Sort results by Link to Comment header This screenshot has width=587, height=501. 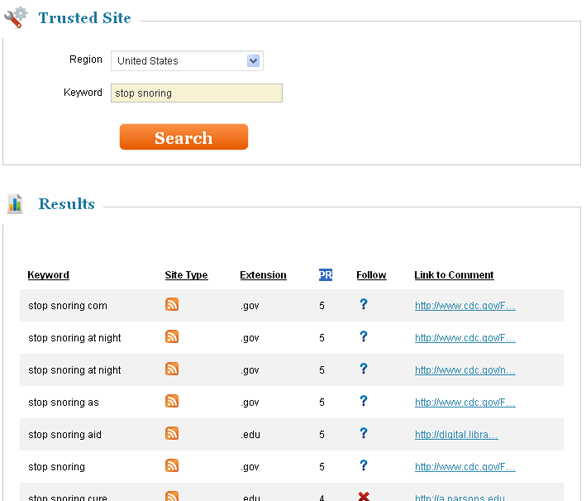click(x=454, y=275)
